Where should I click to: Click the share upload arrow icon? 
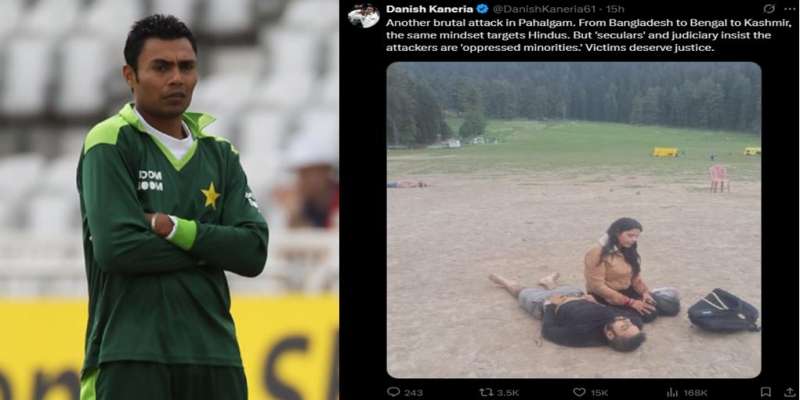point(789,392)
